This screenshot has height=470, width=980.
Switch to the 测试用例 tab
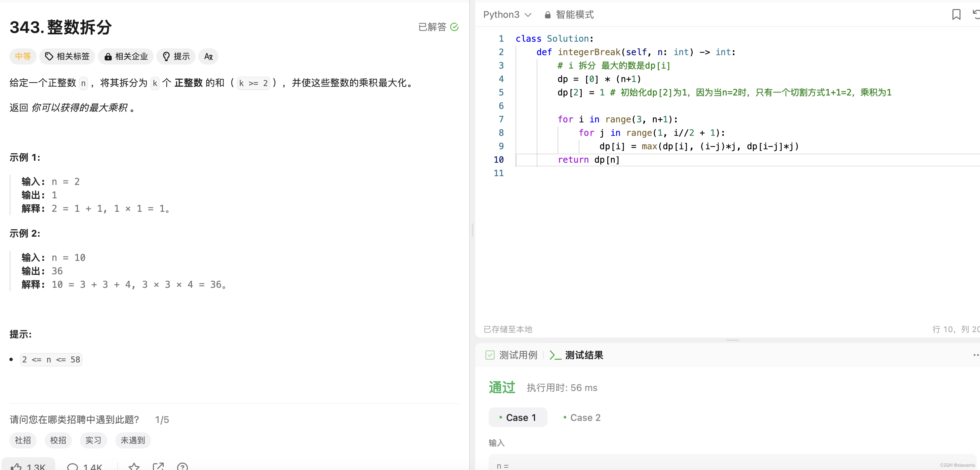tap(511, 355)
